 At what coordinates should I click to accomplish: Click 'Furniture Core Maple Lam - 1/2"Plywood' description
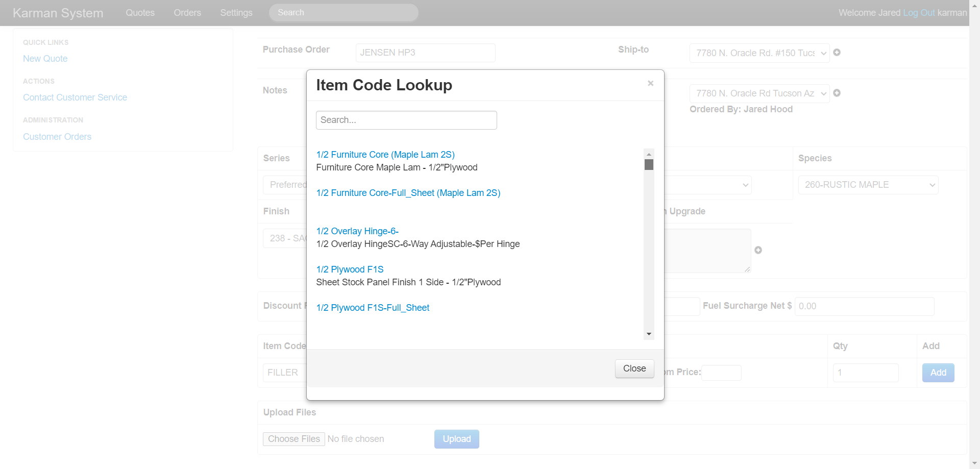[x=397, y=167]
